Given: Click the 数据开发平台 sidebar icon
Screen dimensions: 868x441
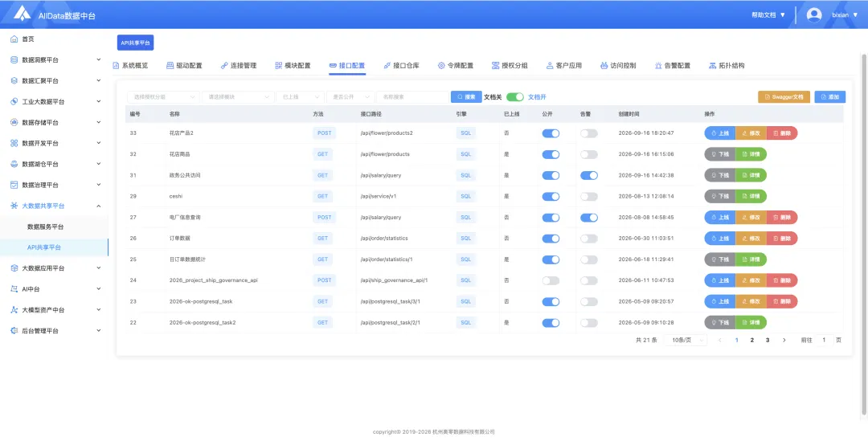Looking at the screenshot, I should [14, 143].
